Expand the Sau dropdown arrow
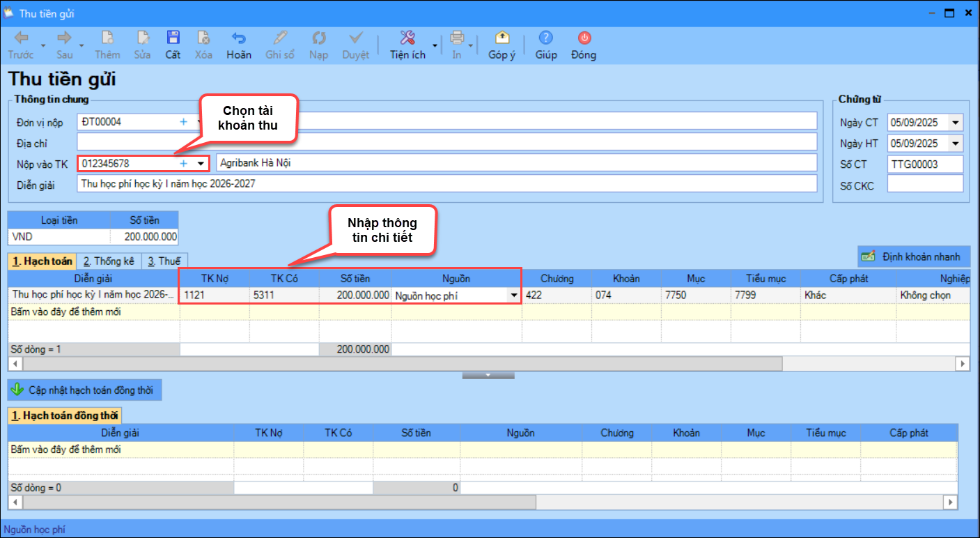 click(81, 46)
